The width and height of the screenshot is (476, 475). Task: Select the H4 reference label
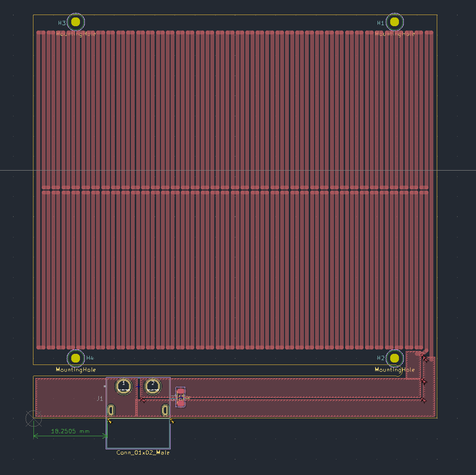(90, 358)
